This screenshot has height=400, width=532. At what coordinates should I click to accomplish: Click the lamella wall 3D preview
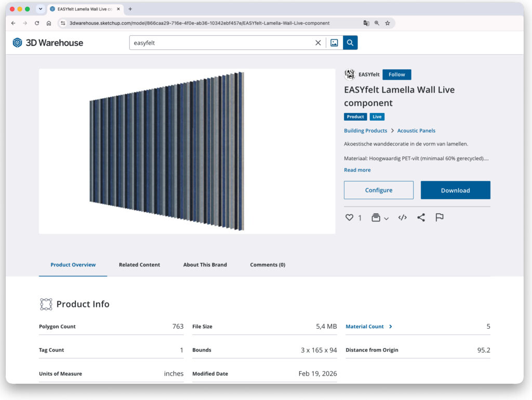click(187, 151)
